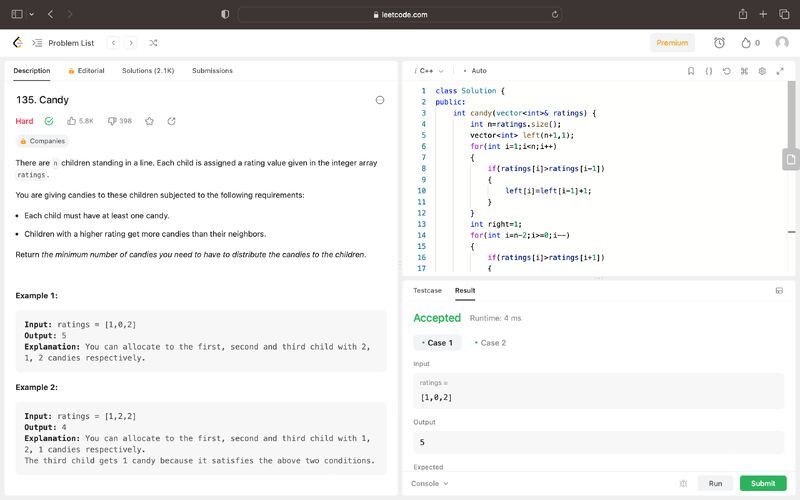
Task: Click the Hard difficulty label
Action: (24, 121)
